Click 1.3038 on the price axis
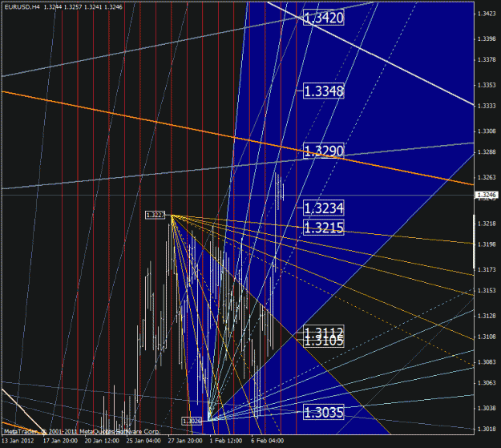The height and width of the screenshot is (448, 501). [x=487, y=409]
